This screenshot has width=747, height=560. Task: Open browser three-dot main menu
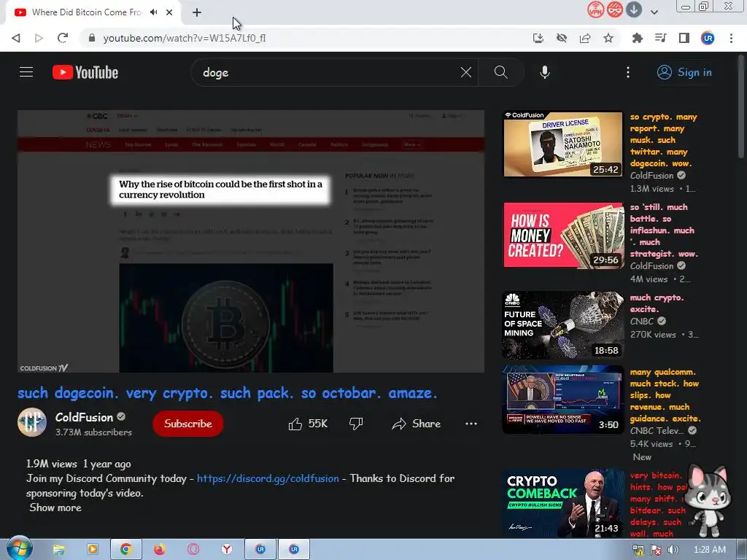[x=731, y=38]
